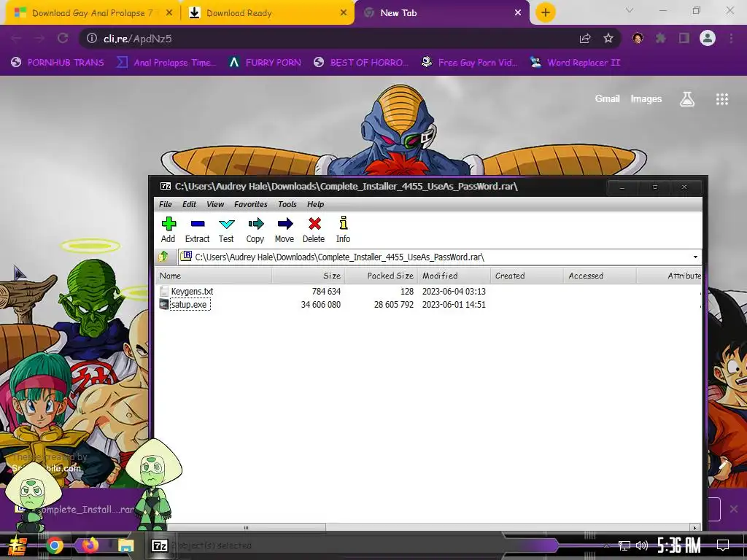Screen dimensions: 747x560
Task: Open the Gmail link
Action: click(x=607, y=99)
